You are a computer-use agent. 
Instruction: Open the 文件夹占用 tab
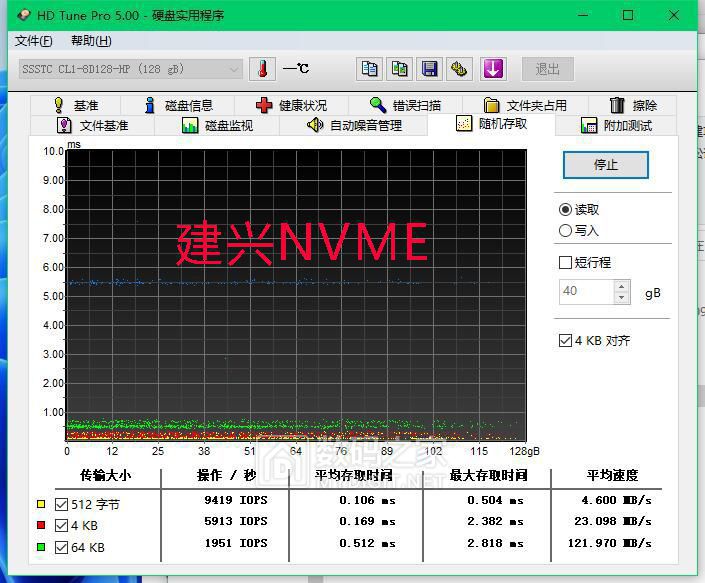(x=525, y=105)
